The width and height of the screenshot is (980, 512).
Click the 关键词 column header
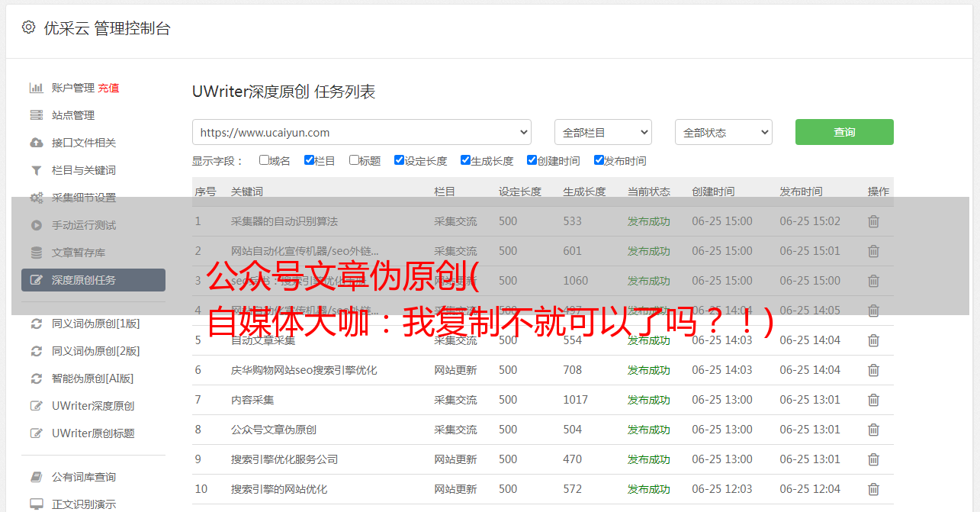[247, 192]
